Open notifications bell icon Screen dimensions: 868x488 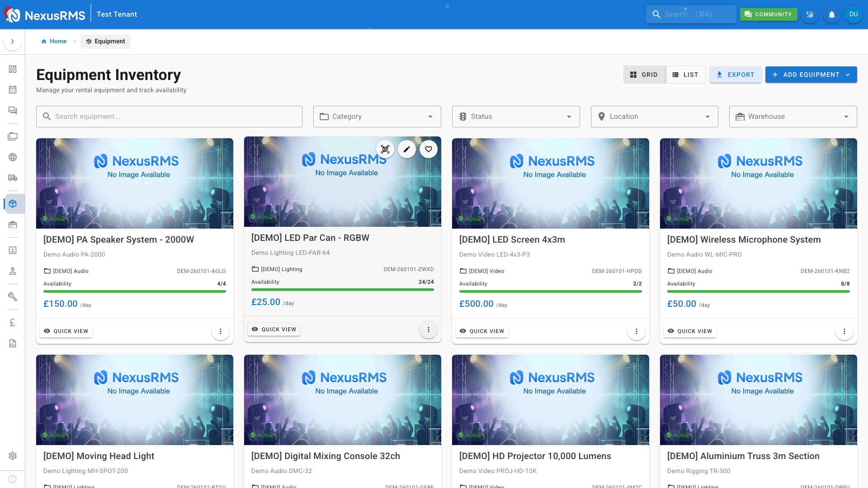click(x=832, y=14)
